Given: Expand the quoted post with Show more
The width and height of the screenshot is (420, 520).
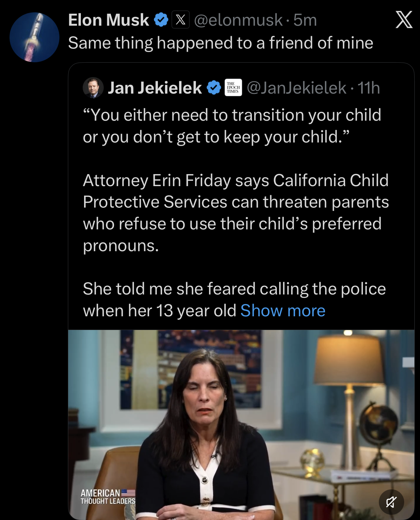Looking at the screenshot, I should 283,311.
